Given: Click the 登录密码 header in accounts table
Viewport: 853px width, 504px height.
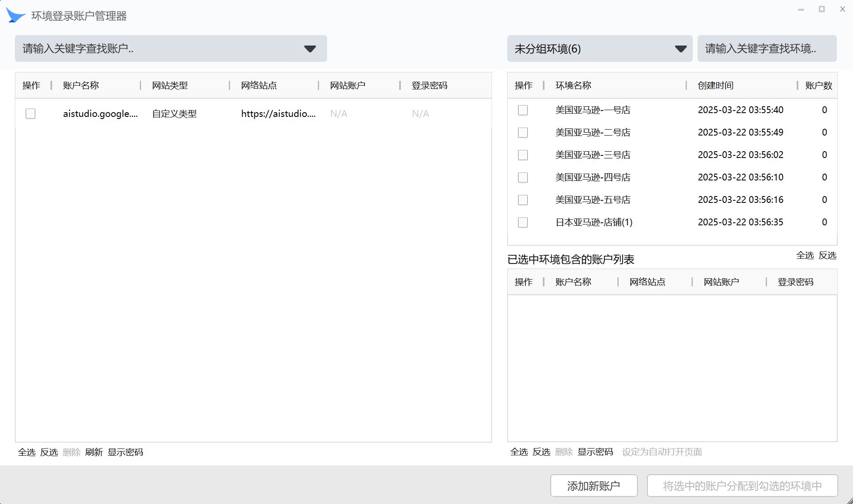Looking at the screenshot, I should (429, 86).
